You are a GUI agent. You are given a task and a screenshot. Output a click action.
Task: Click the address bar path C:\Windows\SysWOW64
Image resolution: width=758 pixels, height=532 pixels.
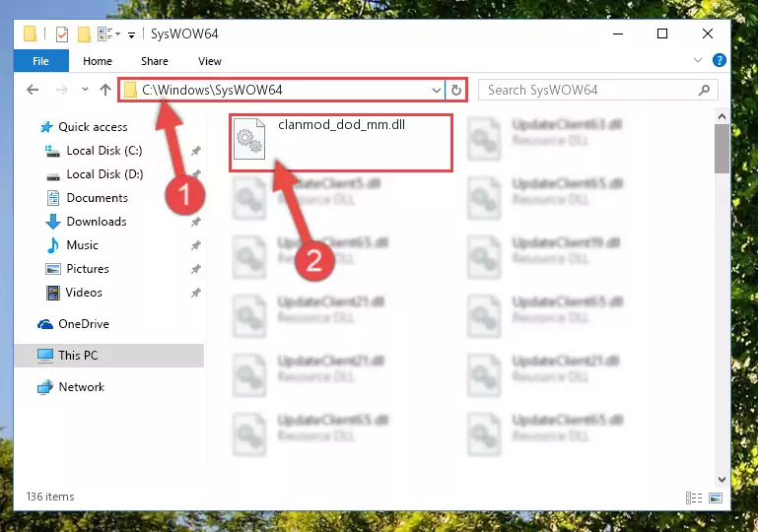(x=212, y=91)
